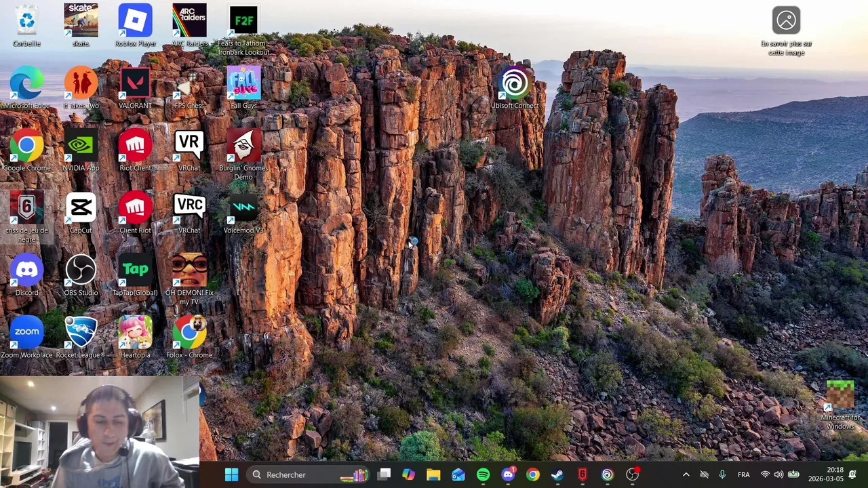This screenshot has width=868, height=488.
Task: Open the Corbeille recycle bin
Action: tap(26, 26)
